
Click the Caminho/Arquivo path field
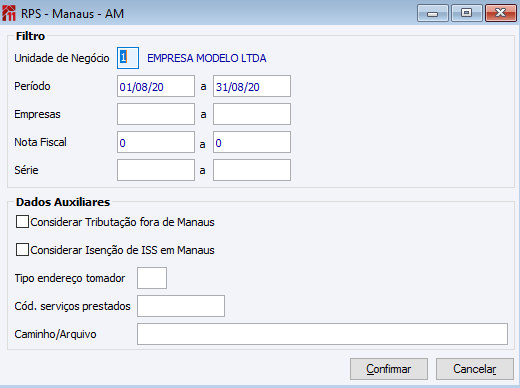click(322, 334)
